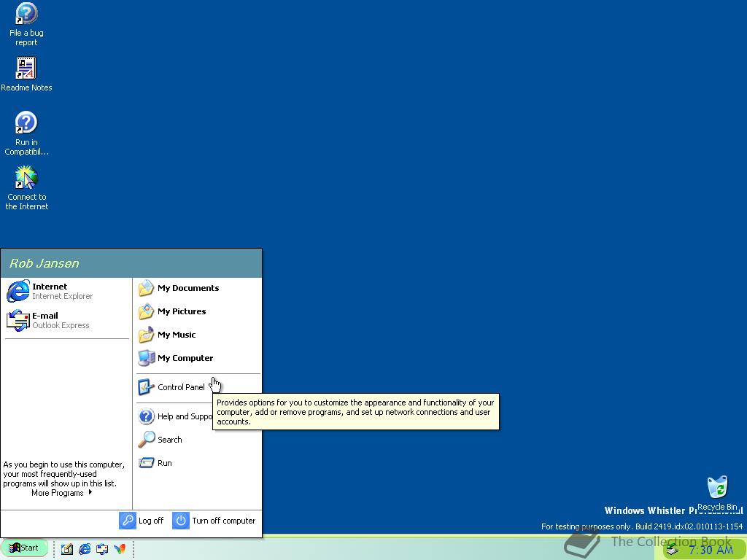747x560 pixels.
Task: Open My Documents in Start menu
Action: (198, 288)
